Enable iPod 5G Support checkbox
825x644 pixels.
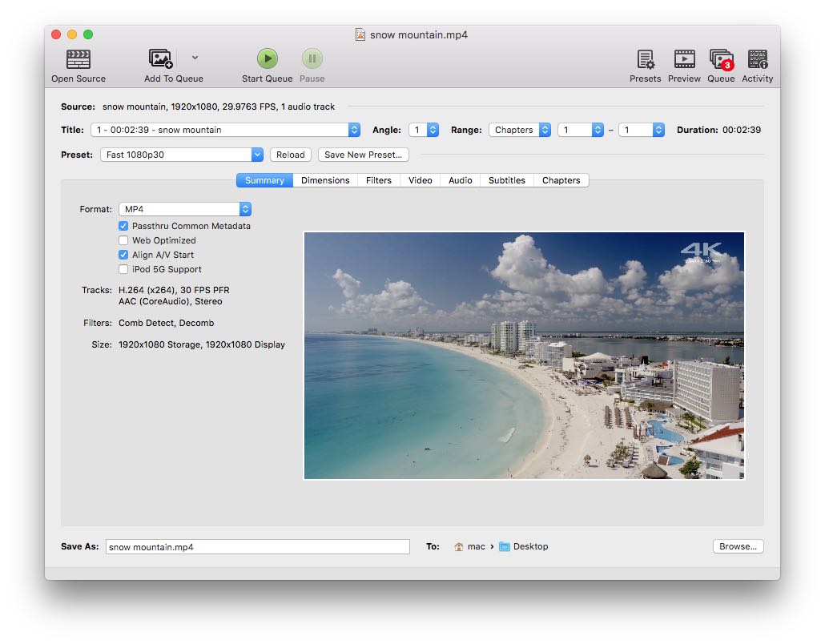123,269
